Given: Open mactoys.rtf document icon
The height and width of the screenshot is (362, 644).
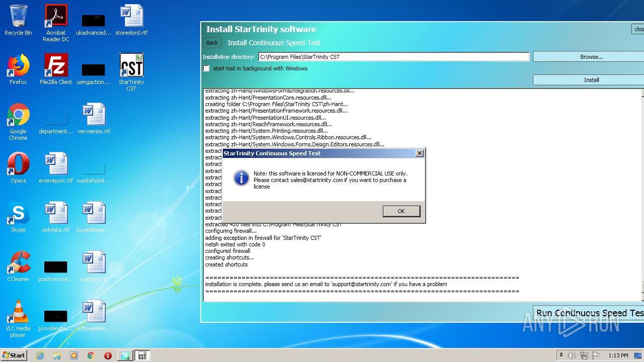Looking at the screenshot, I should tap(94, 266).
